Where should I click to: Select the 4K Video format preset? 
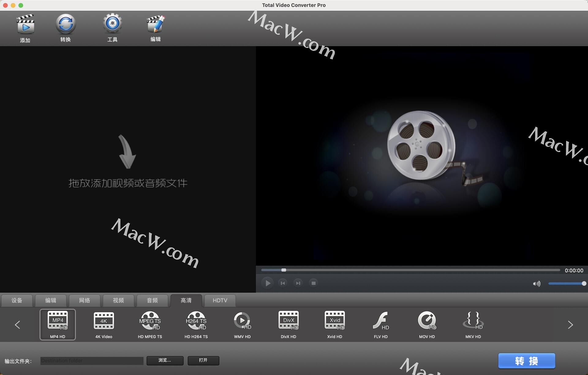(x=104, y=324)
